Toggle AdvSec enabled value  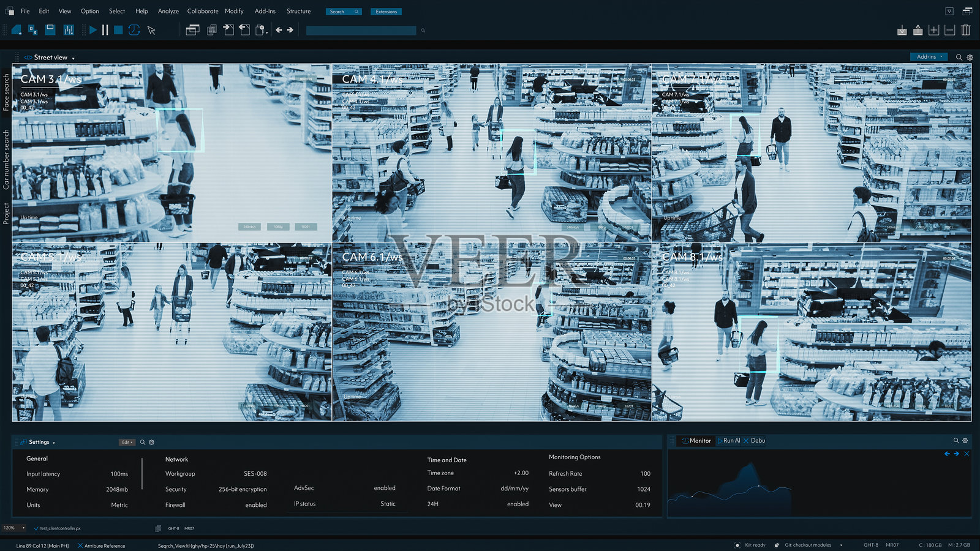click(x=384, y=488)
